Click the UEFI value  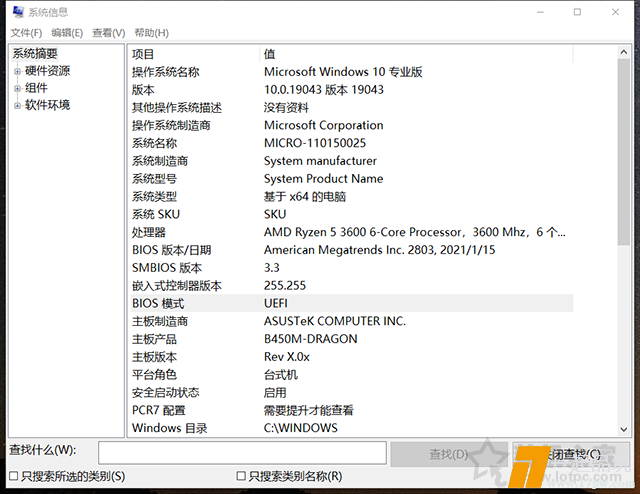(x=276, y=303)
